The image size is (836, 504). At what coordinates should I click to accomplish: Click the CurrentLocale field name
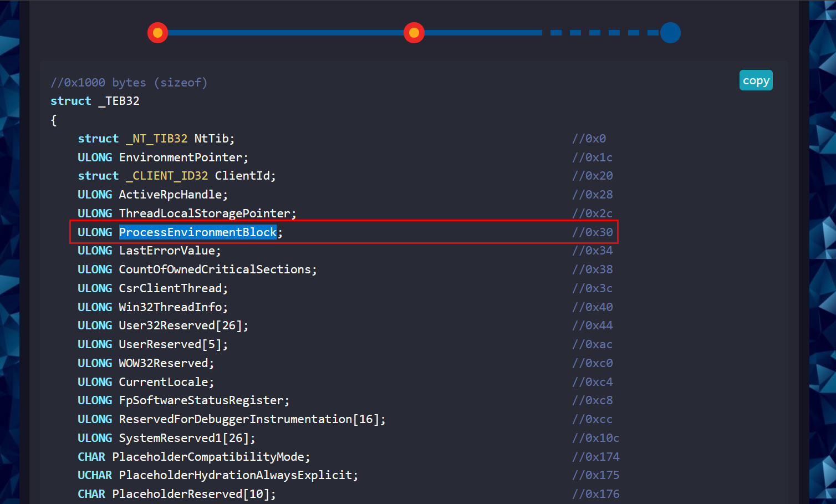(164, 382)
